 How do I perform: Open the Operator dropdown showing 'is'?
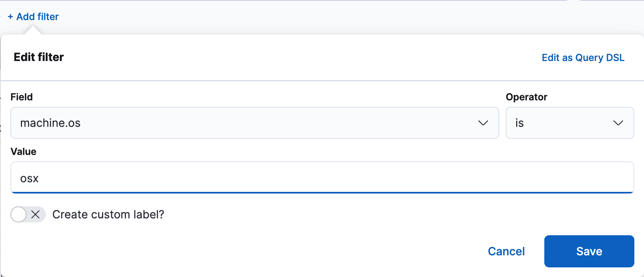[570, 123]
